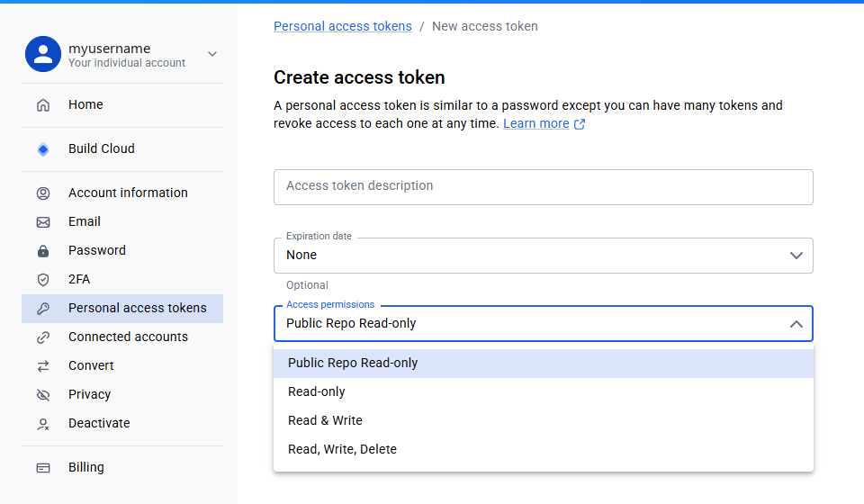Viewport: 864px width, 504px height.
Task: Open the Learn more link
Action: click(x=536, y=123)
